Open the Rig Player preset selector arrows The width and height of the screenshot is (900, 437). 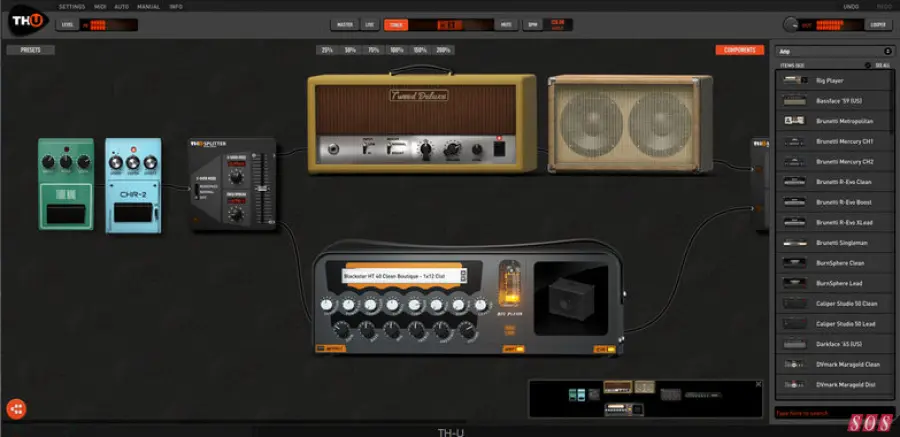pos(463,276)
